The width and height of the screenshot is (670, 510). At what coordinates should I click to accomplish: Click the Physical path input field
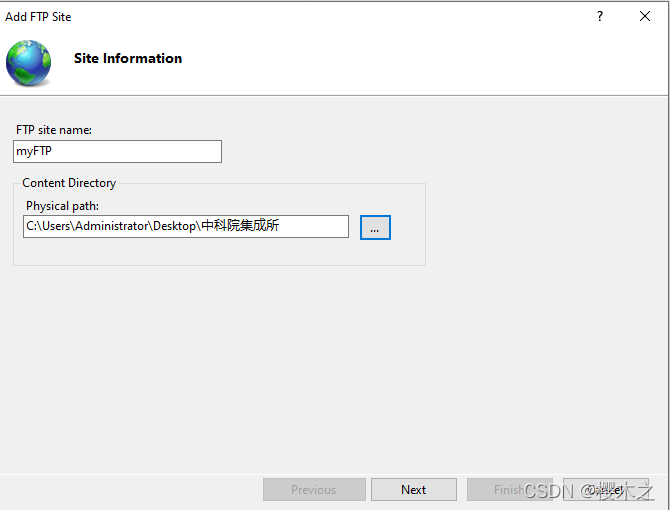pos(186,226)
